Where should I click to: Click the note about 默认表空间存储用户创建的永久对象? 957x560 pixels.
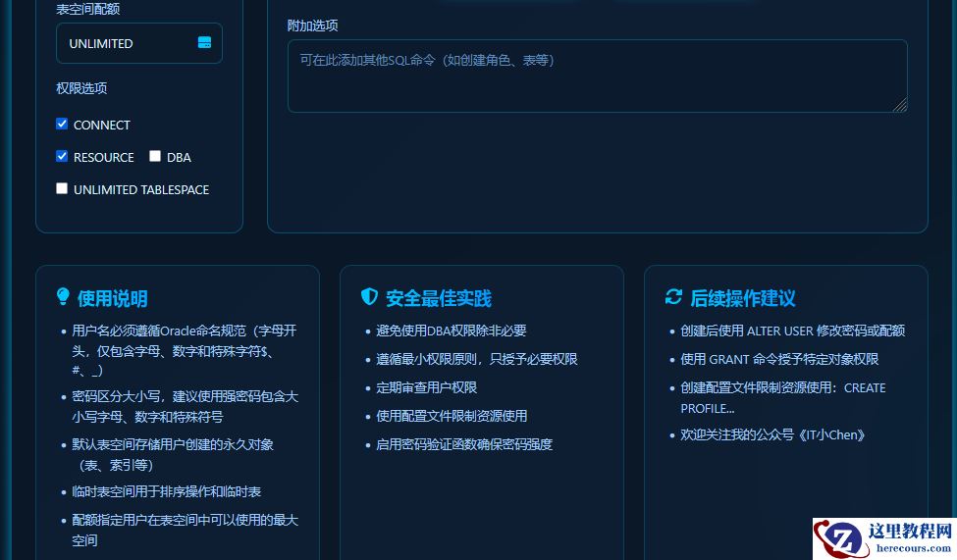tap(173, 454)
